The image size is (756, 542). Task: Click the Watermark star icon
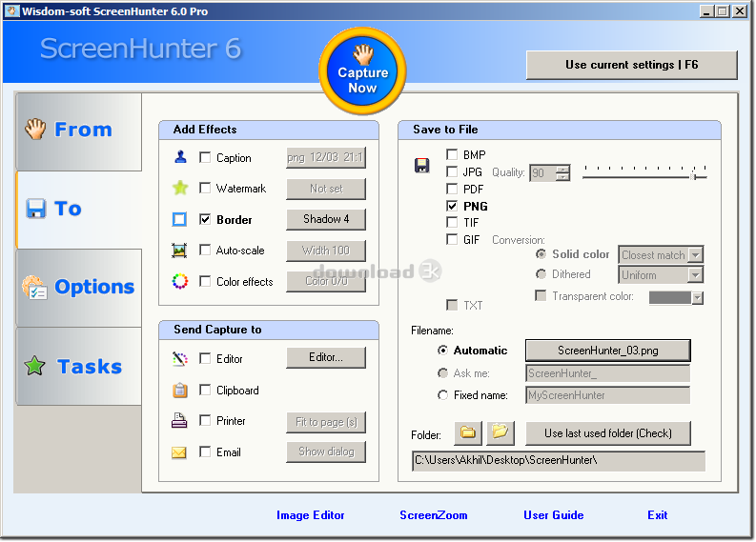coord(180,188)
